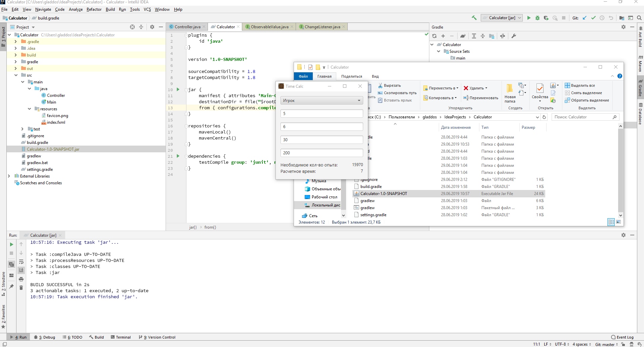This screenshot has width=644, height=347.
Task: Expand the test folder in project tree
Action: click(22, 129)
